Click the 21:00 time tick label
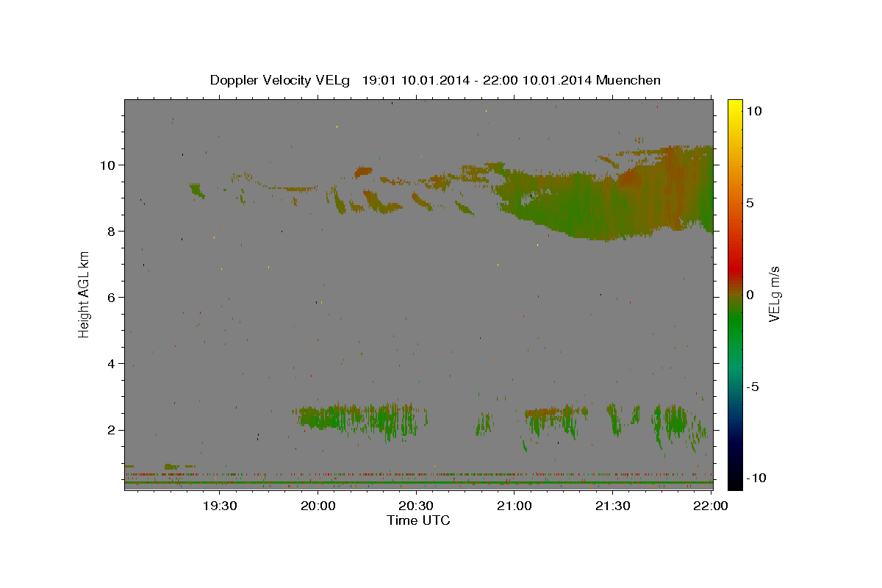Image resolution: width=882 pixels, height=588 pixels. [514, 506]
